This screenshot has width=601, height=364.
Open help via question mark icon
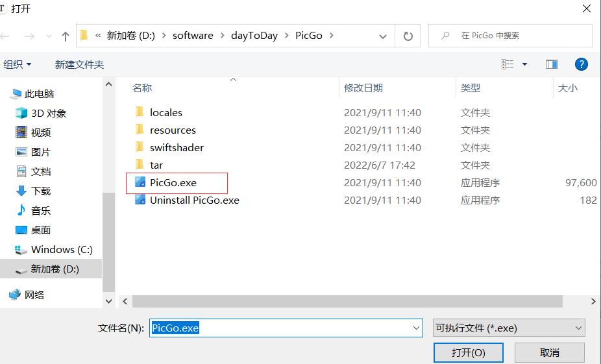pos(581,64)
